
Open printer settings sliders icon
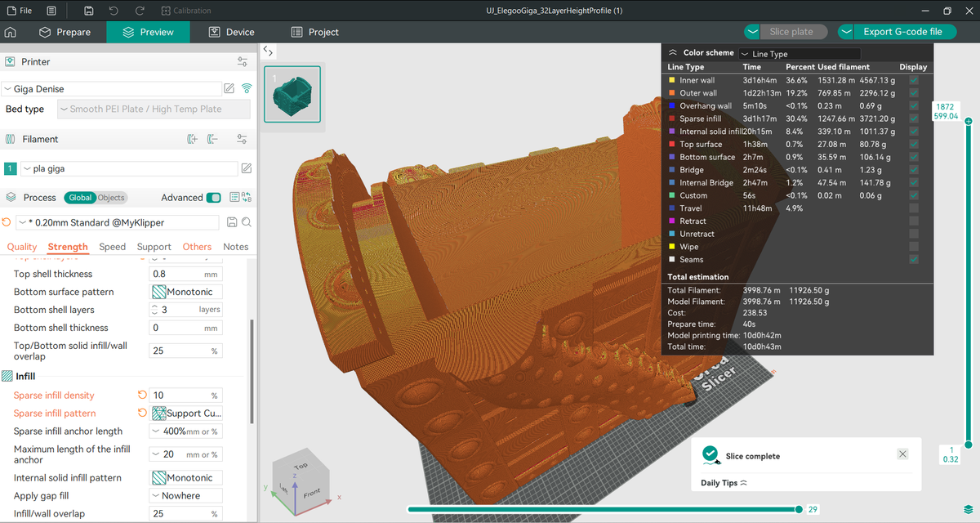[242, 62]
